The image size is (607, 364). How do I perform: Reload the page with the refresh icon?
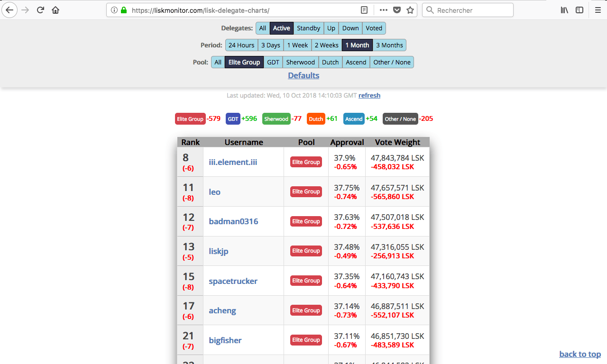(x=41, y=10)
